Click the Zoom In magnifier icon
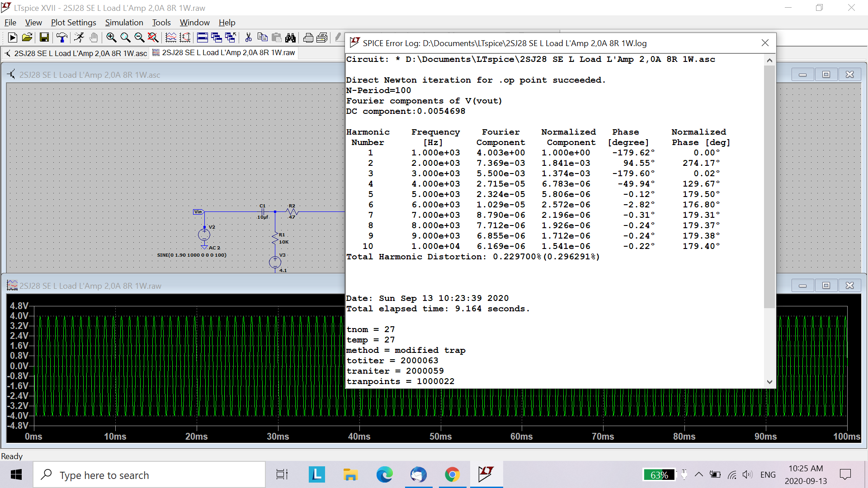 (x=111, y=38)
